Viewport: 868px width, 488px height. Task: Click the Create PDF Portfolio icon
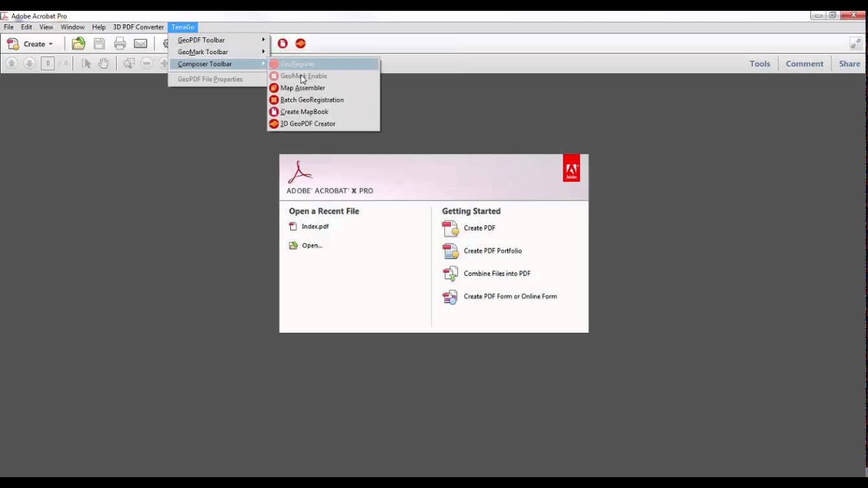coord(450,251)
